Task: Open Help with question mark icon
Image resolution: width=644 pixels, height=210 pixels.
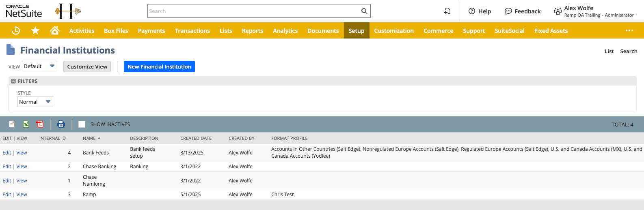Action: 480,11
